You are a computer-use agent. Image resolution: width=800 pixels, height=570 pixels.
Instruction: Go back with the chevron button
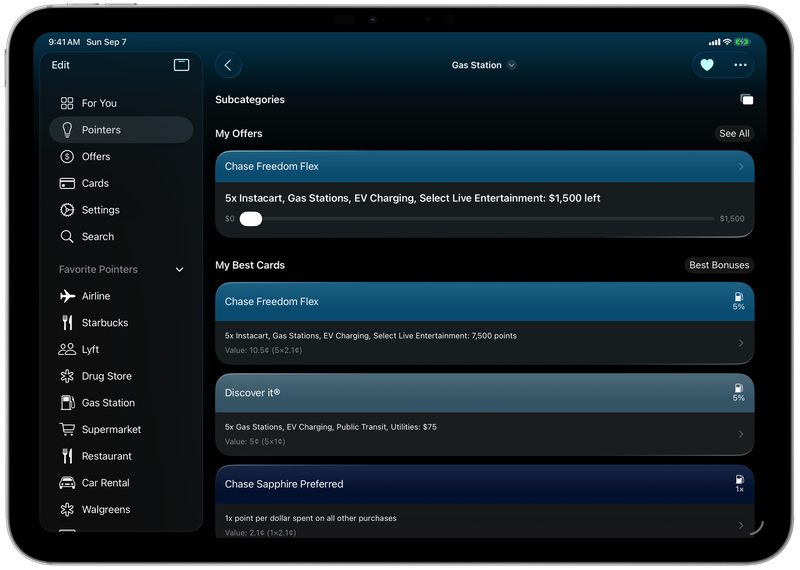coord(228,65)
